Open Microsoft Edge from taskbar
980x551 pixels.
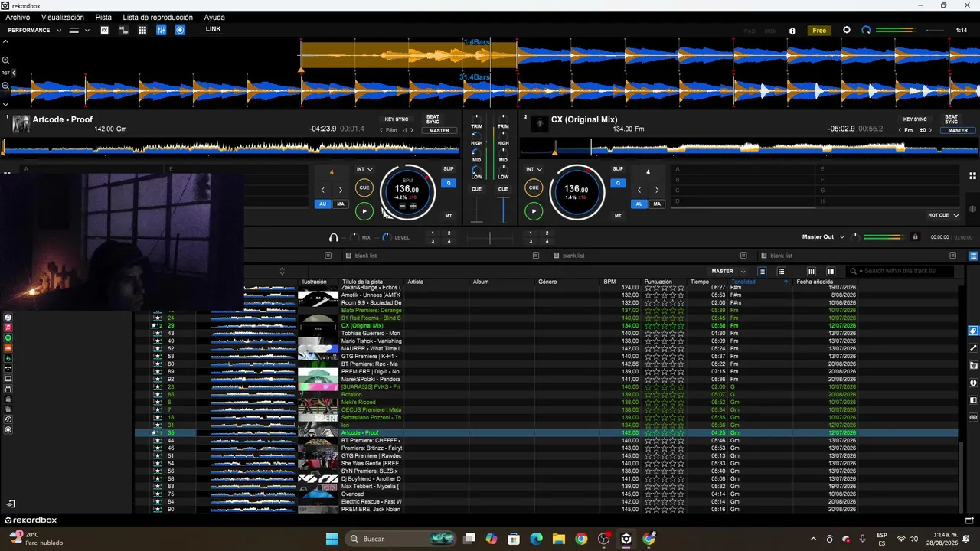tap(536, 539)
